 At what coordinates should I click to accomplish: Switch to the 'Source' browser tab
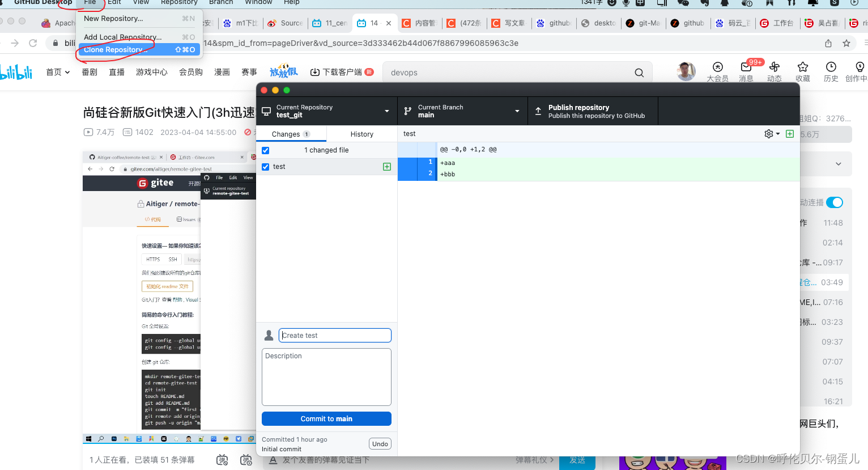coord(286,23)
